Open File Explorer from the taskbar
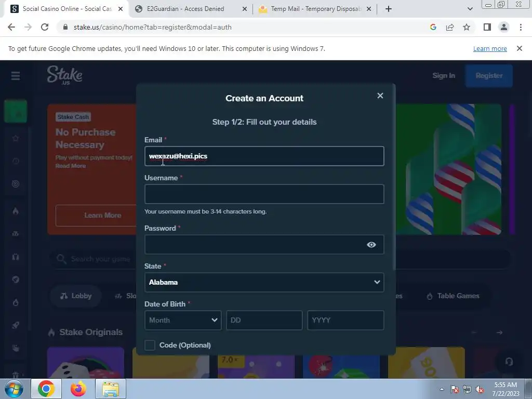Viewport: 532px width, 399px height. pos(111,389)
